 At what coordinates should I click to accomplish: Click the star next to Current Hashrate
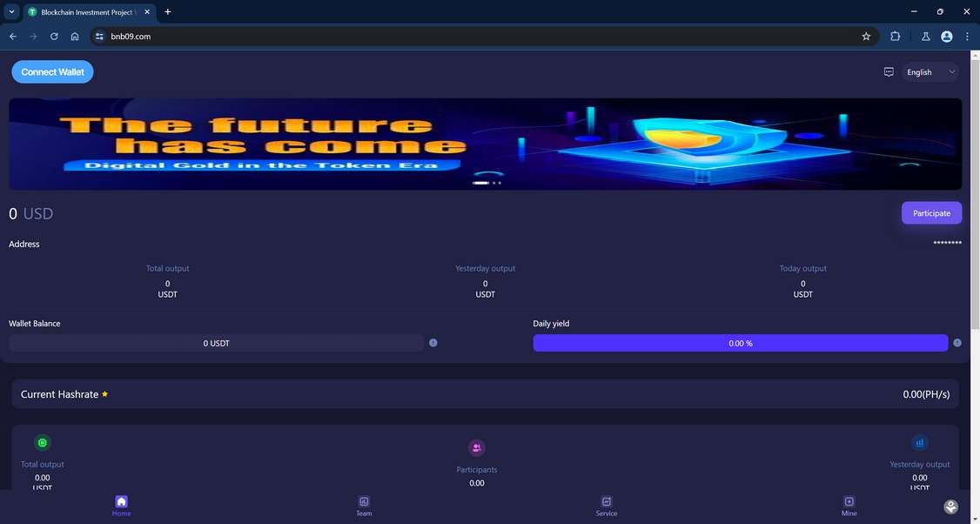[x=104, y=393]
